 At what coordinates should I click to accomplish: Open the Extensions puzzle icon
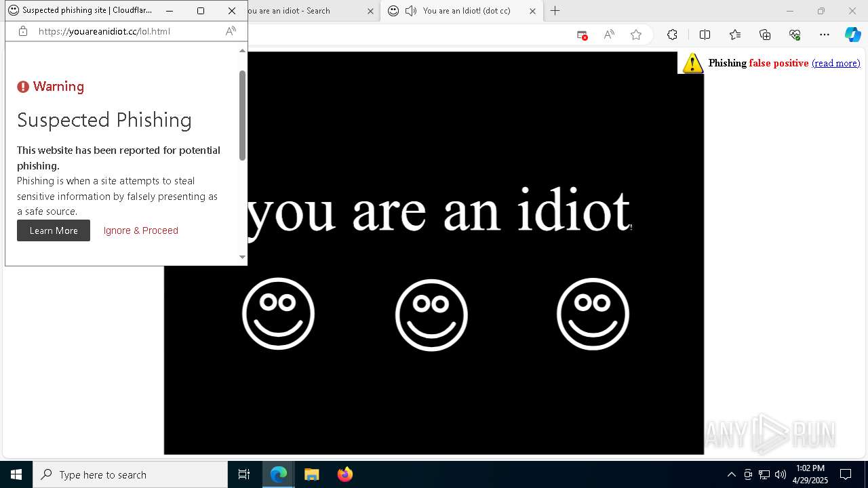pyautogui.click(x=672, y=35)
